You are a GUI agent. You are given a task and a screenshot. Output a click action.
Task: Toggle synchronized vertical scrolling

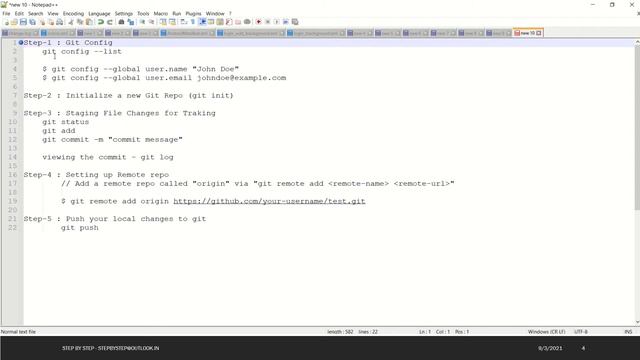tap(163, 22)
